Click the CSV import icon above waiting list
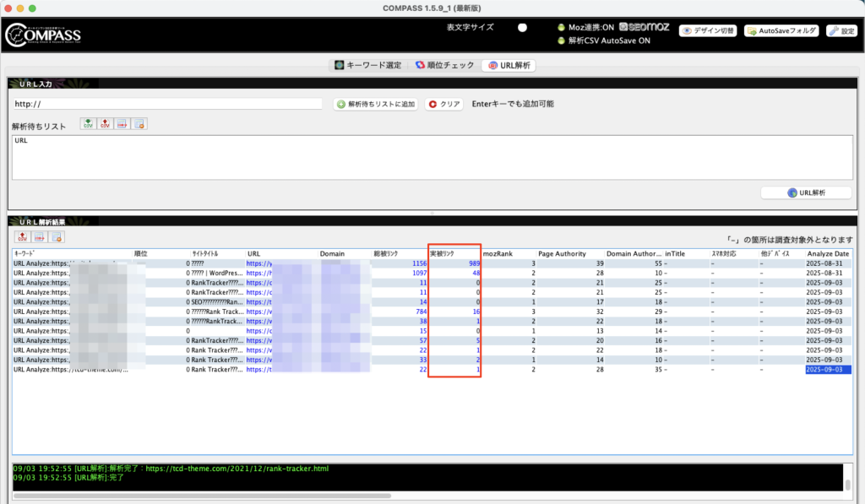The width and height of the screenshot is (865, 504). [88, 124]
